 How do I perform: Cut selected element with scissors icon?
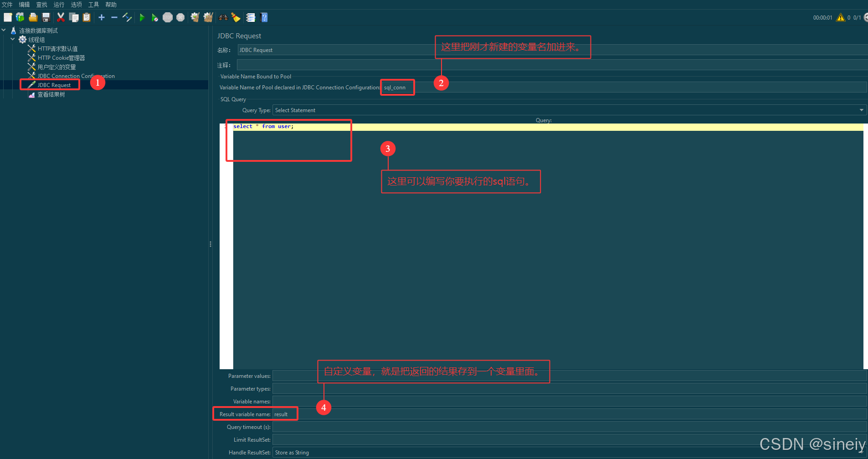tap(61, 17)
